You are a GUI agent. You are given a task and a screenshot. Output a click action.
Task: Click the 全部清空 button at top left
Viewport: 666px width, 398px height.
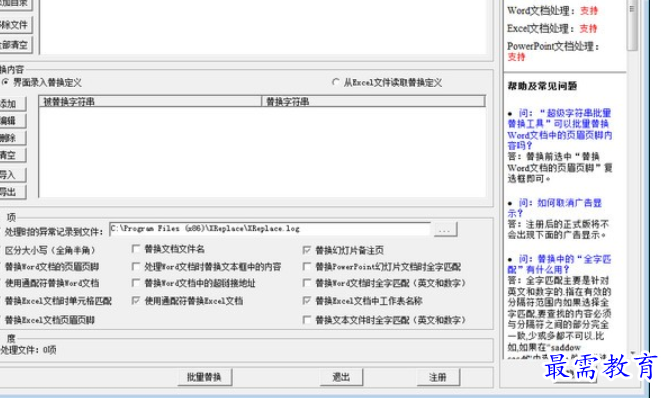tap(16, 45)
